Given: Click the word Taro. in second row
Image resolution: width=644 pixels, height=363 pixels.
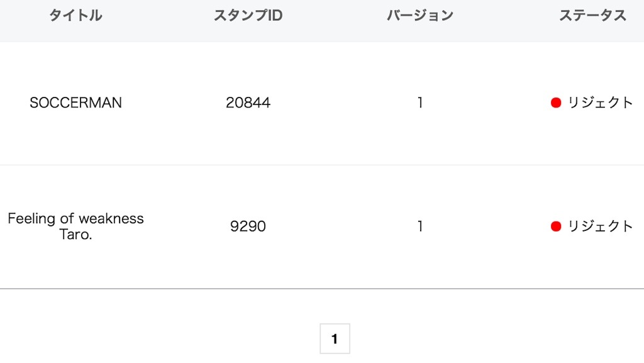Looking at the screenshot, I should pyautogui.click(x=75, y=235).
